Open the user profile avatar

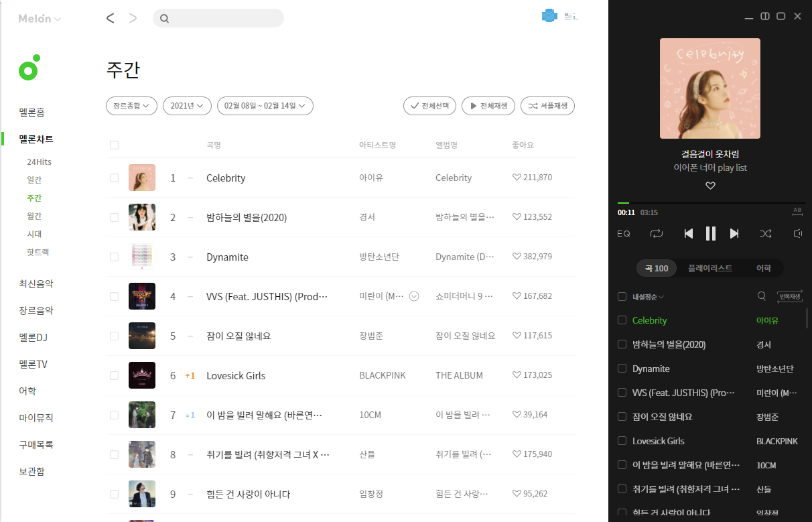pos(549,16)
